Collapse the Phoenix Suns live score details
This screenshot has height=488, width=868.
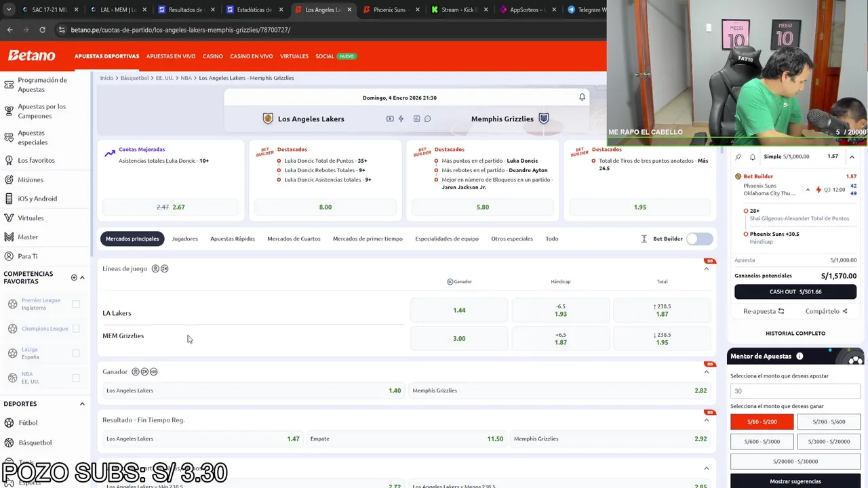point(808,190)
